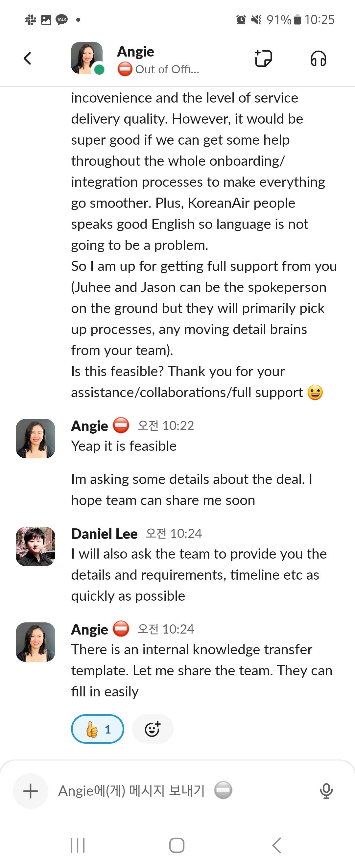Tap Daniel Lee's sender name

(x=105, y=534)
